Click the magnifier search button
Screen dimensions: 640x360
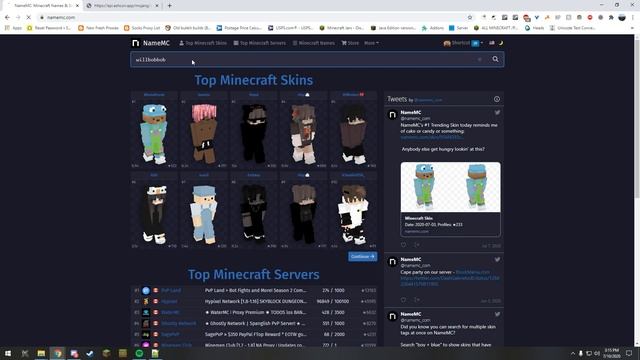(x=495, y=60)
